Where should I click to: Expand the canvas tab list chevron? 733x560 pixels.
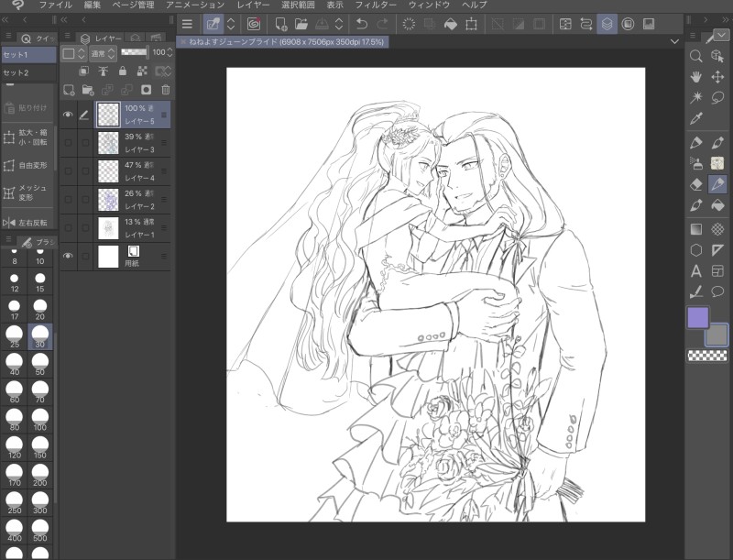[x=675, y=42]
